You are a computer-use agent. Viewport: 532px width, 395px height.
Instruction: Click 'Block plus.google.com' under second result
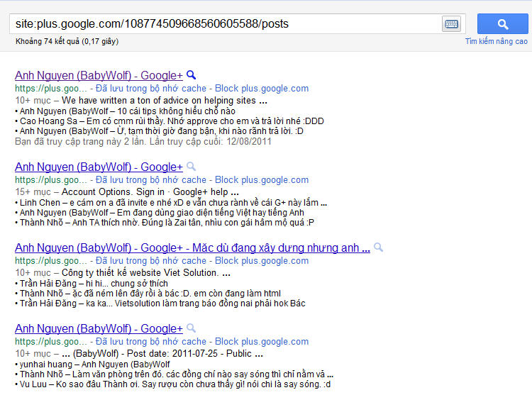(x=262, y=180)
